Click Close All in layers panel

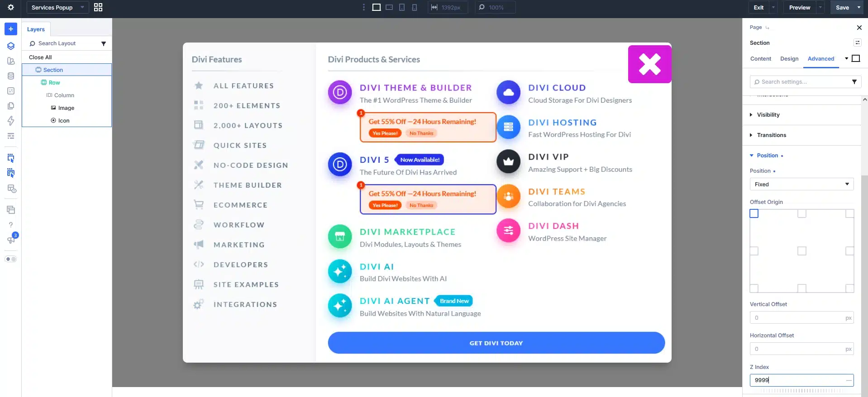tap(40, 57)
